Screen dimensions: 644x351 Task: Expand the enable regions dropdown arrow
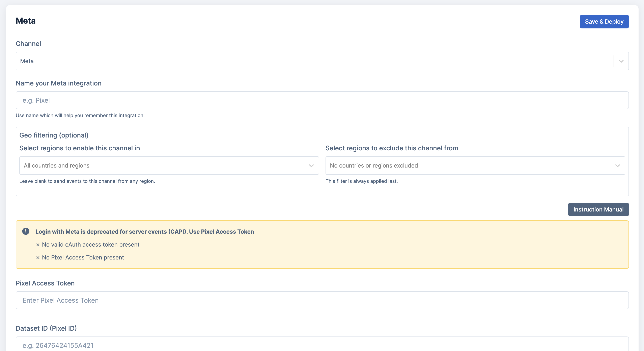[x=311, y=166]
